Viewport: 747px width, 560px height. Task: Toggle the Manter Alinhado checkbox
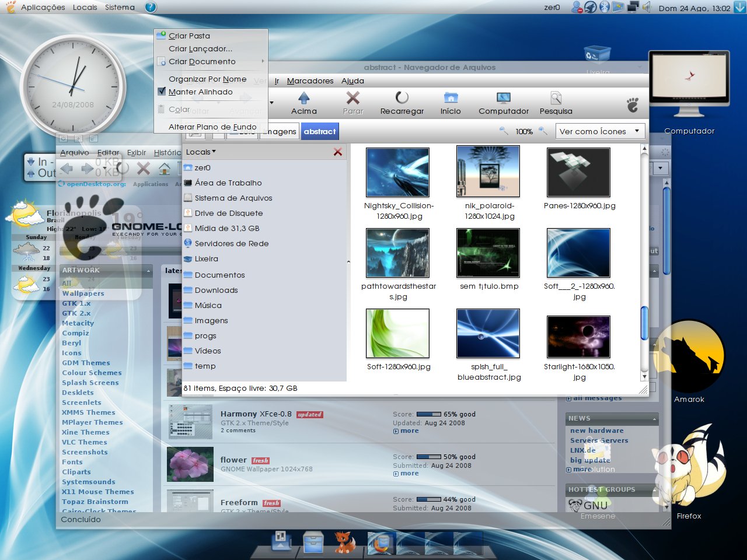pyautogui.click(x=162, y=92)
